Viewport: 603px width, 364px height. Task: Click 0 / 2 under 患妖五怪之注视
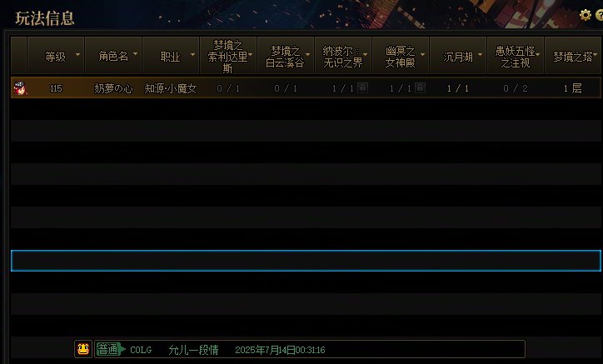pyautogui.click(x=516, y=88)
